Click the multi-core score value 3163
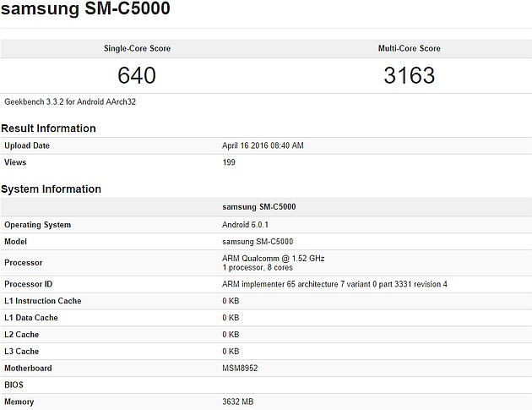This screenshot has height=410, width=532. tap(410, 75)
